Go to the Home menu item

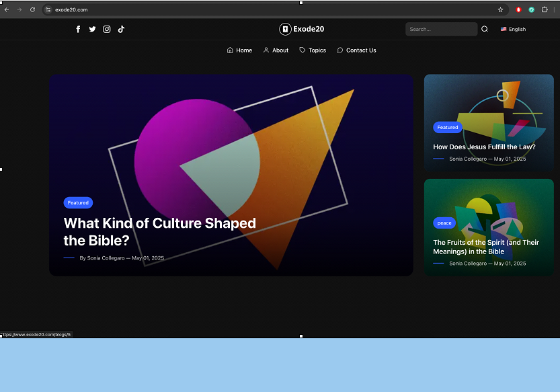pyautogui.click(x=239, y=50)
